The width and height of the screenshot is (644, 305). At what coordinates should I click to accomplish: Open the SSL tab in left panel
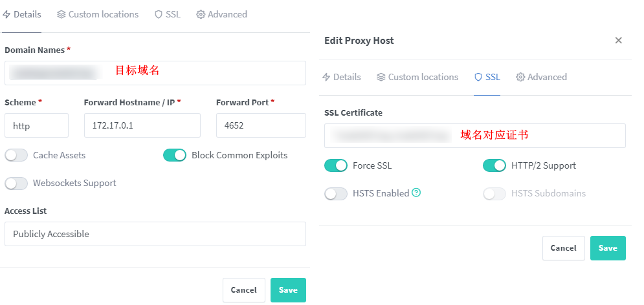coord(168,14)
